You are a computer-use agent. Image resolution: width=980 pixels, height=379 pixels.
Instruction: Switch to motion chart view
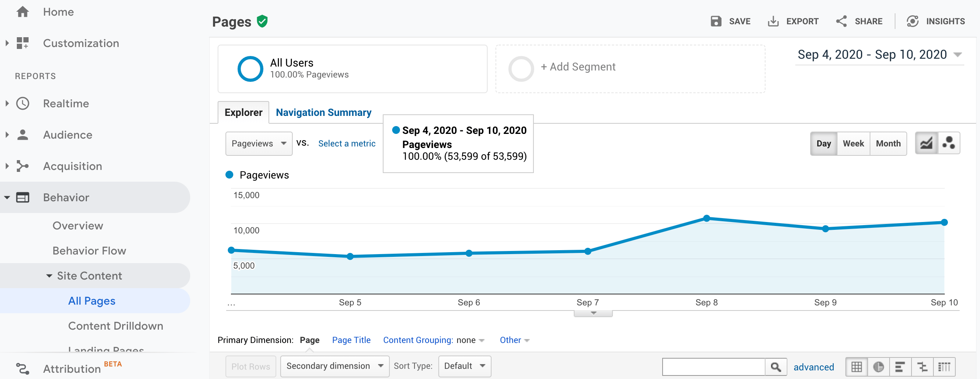point(949,143)
